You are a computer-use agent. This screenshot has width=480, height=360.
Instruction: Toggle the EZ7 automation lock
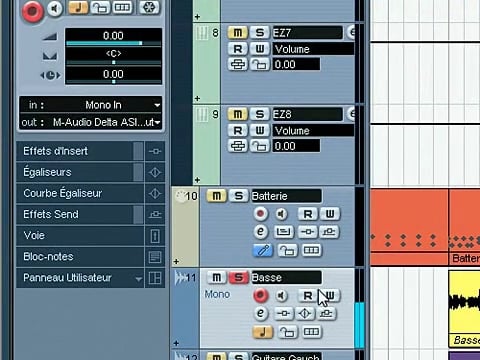pyautogui.click(x=259, y=64)
